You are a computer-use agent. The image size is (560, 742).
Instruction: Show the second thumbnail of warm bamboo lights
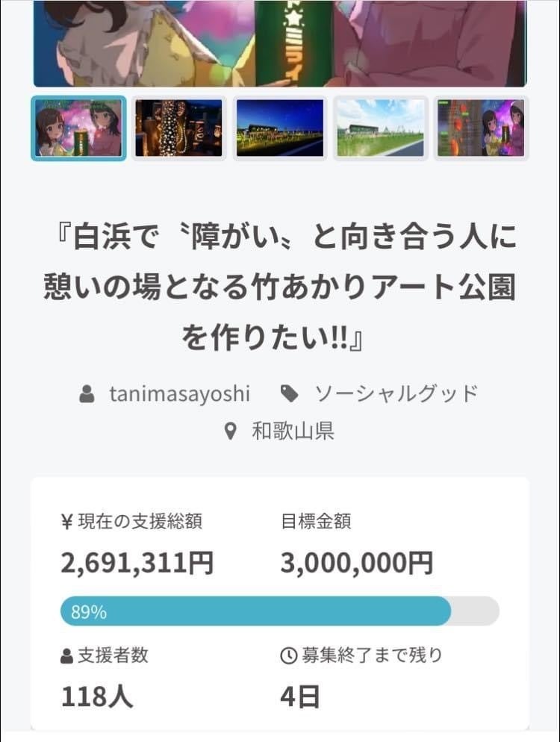click(179, 128)
